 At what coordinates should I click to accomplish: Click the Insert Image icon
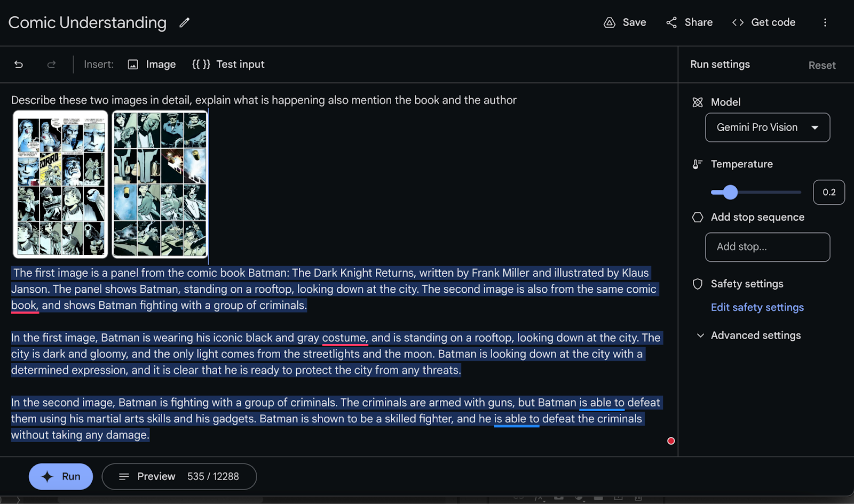coord(133,65)
